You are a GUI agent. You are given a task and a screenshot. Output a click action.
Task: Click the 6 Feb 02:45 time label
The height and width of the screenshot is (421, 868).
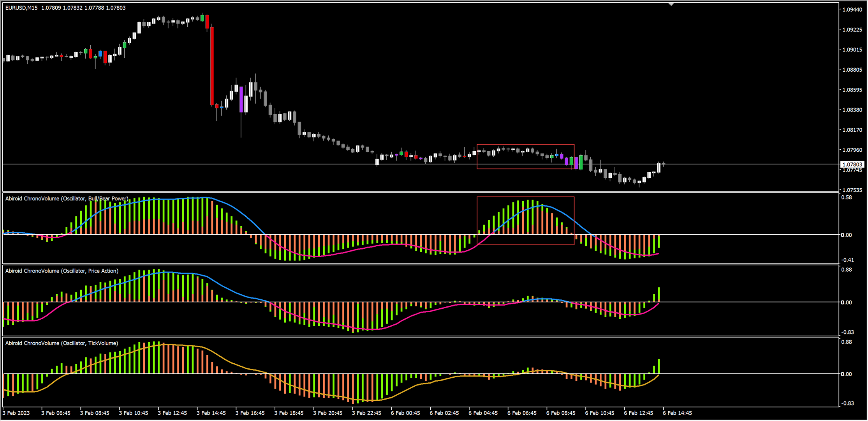click(x=444, y=413)
